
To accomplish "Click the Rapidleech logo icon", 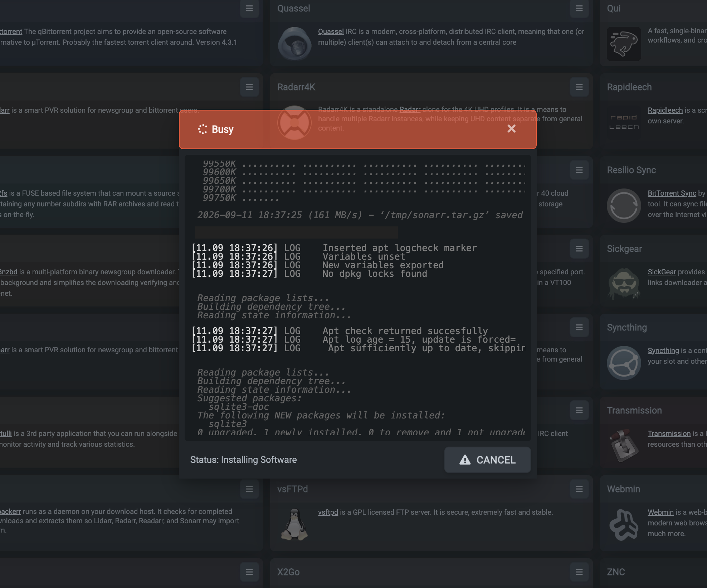I will pyautogui.click(x=624, y=122).
